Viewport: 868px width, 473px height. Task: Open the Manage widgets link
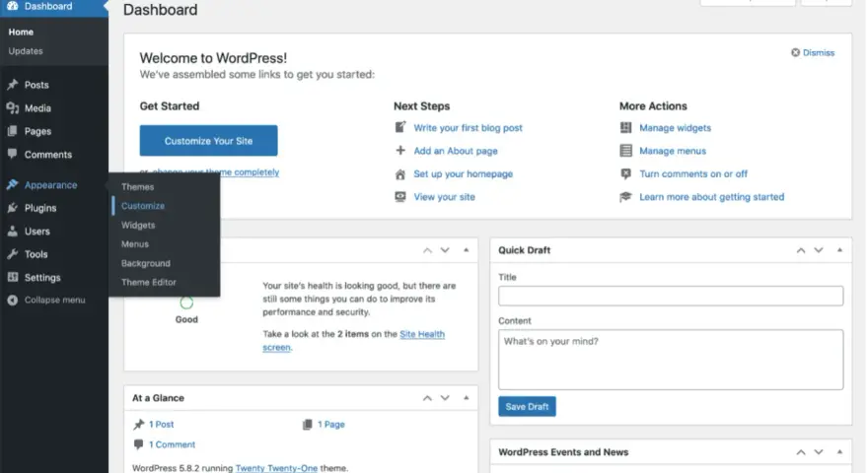pos(675,128)
